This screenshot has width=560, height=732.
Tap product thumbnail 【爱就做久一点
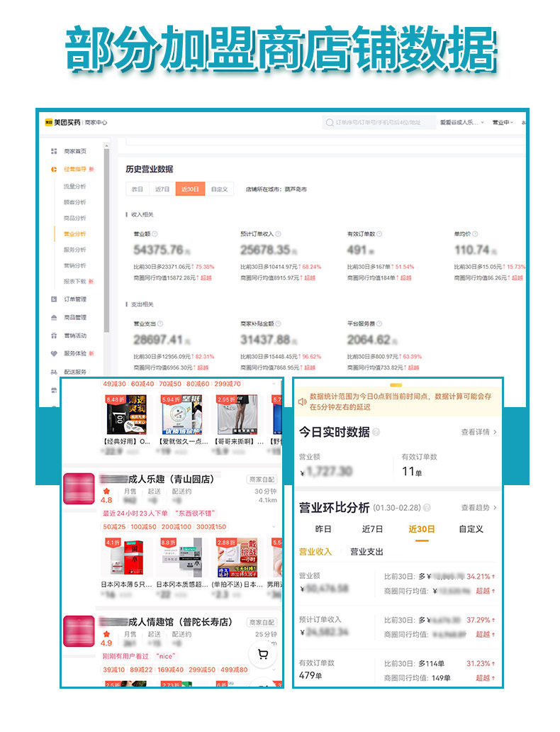(181, 414)
